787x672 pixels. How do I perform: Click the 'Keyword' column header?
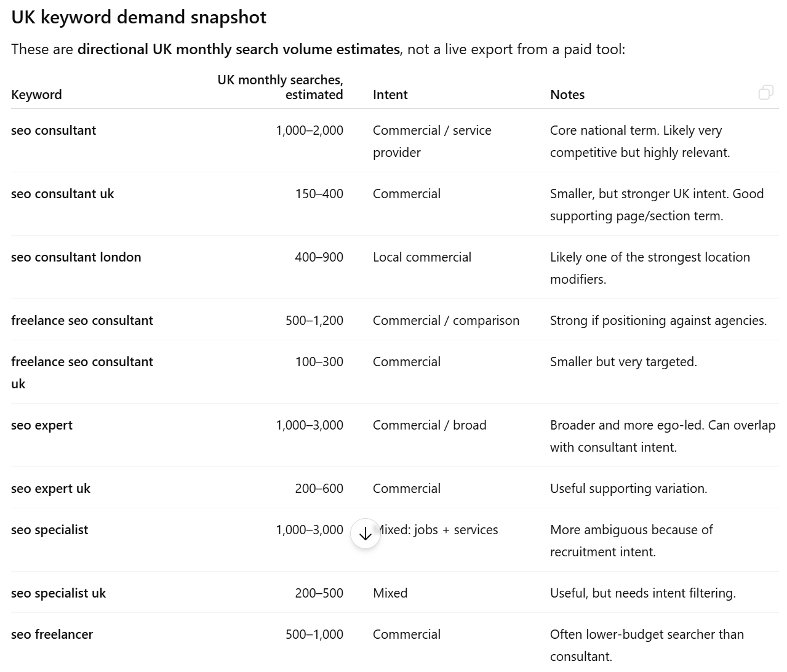(x=36, y=95)
